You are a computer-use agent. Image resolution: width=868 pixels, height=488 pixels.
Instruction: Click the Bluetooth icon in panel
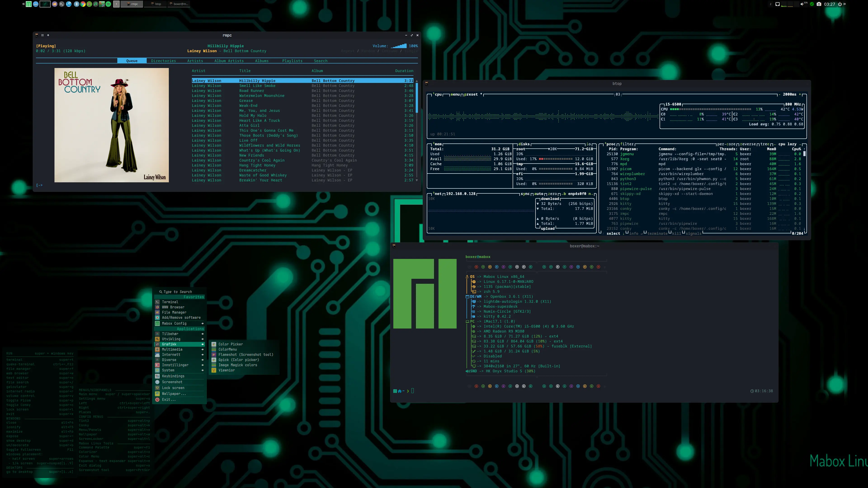coord(76,4)
